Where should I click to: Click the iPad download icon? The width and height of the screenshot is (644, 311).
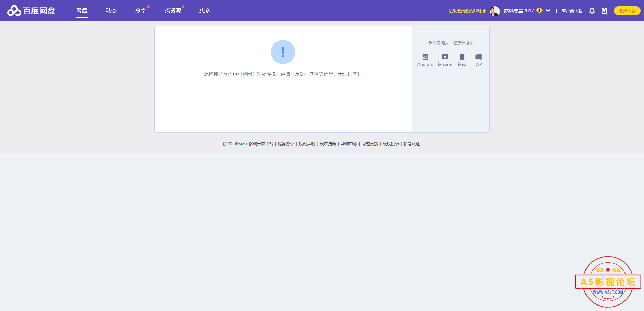click(462, 57)
